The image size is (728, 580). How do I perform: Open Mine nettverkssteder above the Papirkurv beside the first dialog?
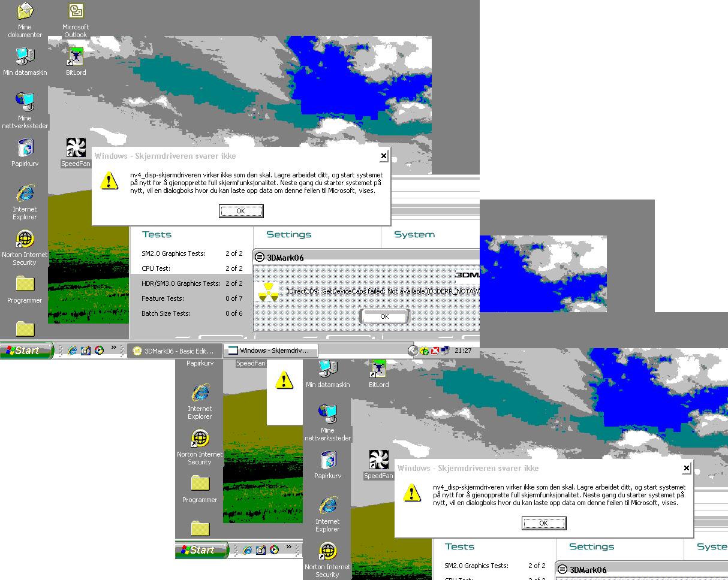pyautogui.click(x=25, y=111)
